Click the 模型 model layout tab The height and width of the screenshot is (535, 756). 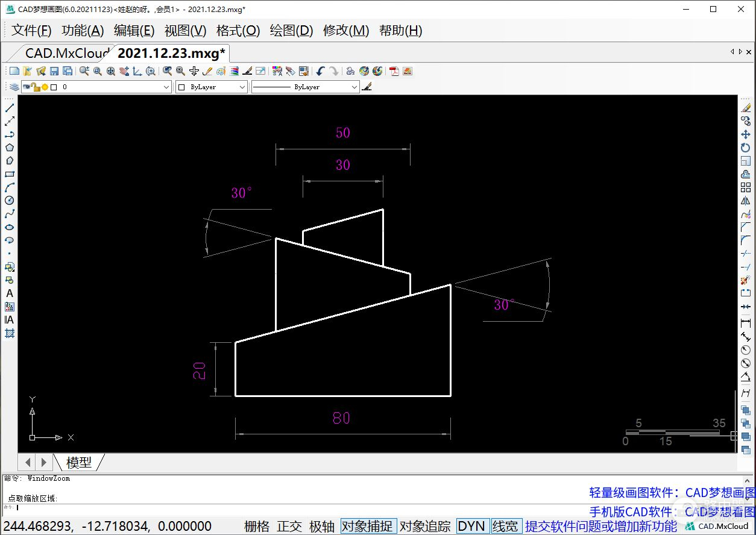(x=79, y=462)
